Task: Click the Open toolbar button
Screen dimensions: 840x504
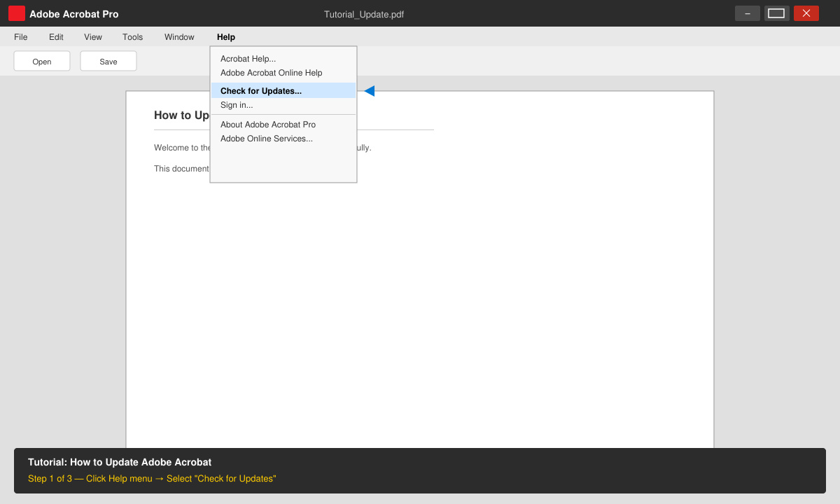Action: [x=42, y=61]
